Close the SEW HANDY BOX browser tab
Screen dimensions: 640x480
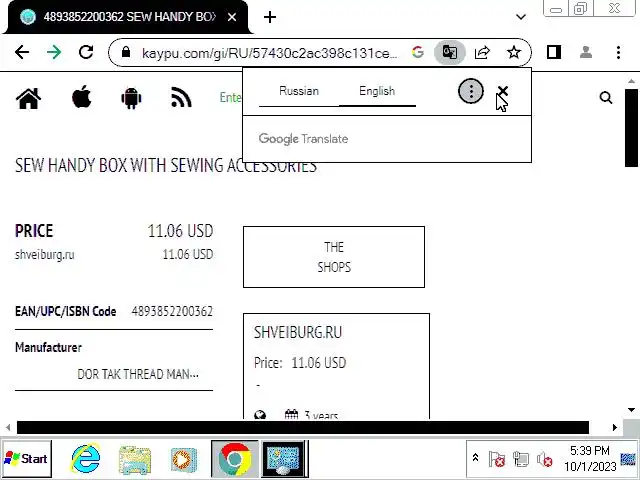[x=232, y=17]
